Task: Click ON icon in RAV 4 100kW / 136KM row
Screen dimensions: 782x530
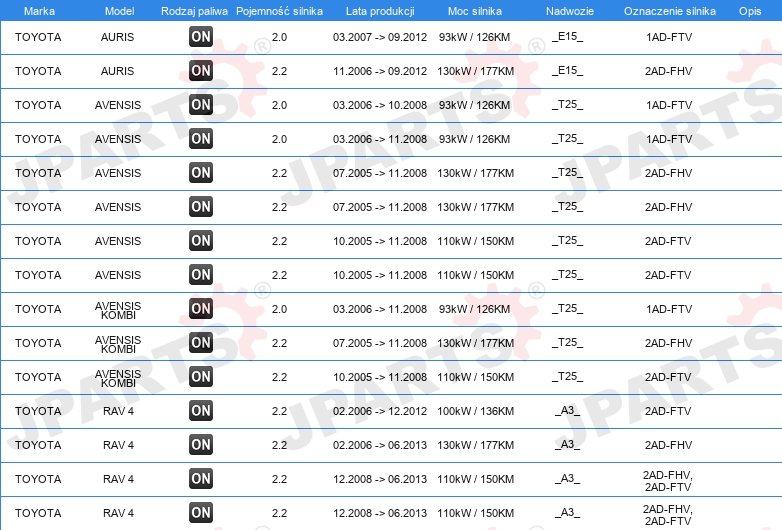Action: [x=201, y=410]
